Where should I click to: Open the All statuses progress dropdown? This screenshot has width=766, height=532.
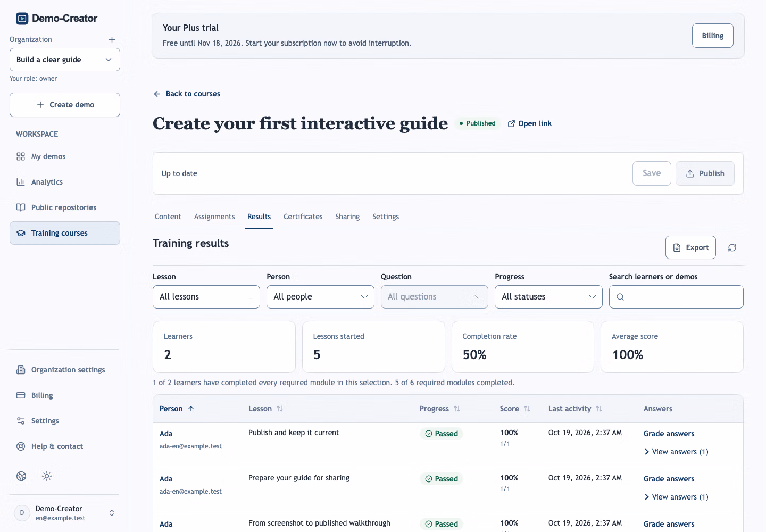click(548, 297)
